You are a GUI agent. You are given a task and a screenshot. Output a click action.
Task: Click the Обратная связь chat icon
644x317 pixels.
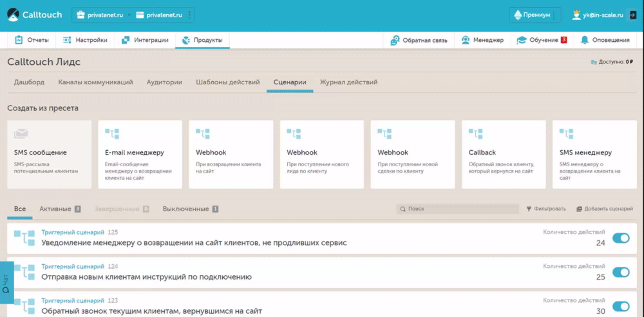pyautogui.click(x=395, y=40)
